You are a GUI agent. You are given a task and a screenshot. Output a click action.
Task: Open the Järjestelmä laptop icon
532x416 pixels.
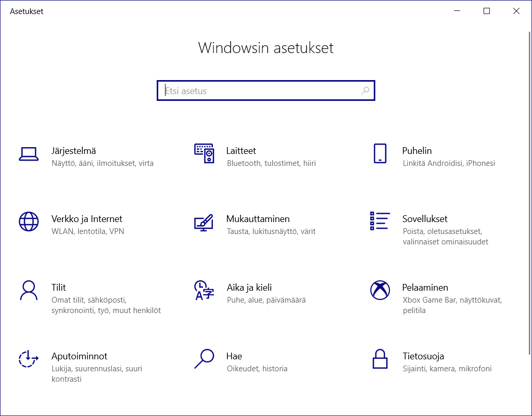pos(29,154)
